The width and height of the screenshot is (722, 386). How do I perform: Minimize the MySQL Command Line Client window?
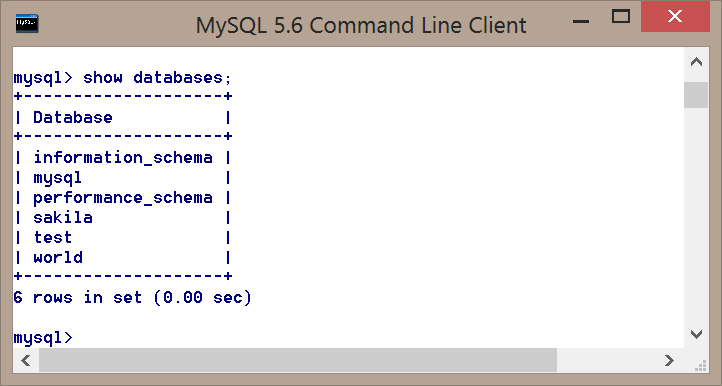pyautogui.click(x=581, y=21)
